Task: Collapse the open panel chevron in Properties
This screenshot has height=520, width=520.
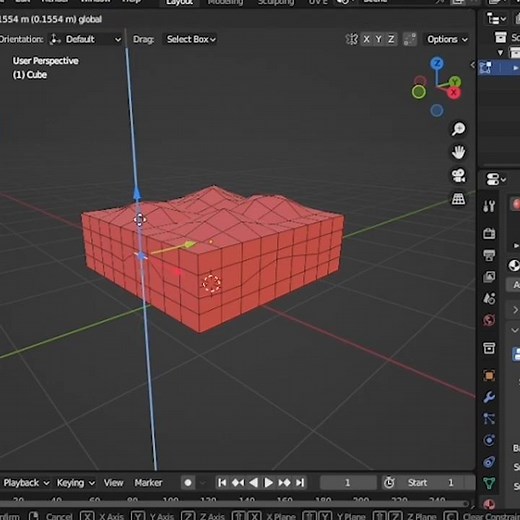Action: pyautogui.click(x=515, y=330)
